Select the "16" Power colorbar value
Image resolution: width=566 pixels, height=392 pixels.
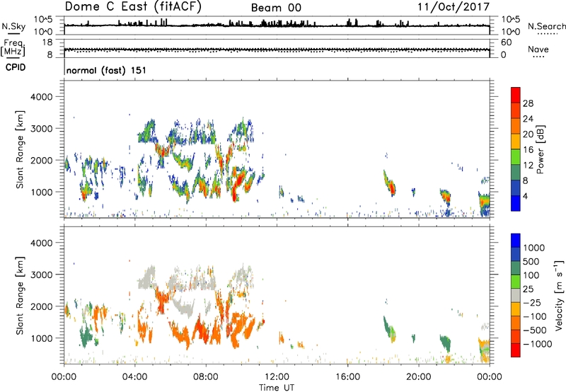(x=528, y=150)
